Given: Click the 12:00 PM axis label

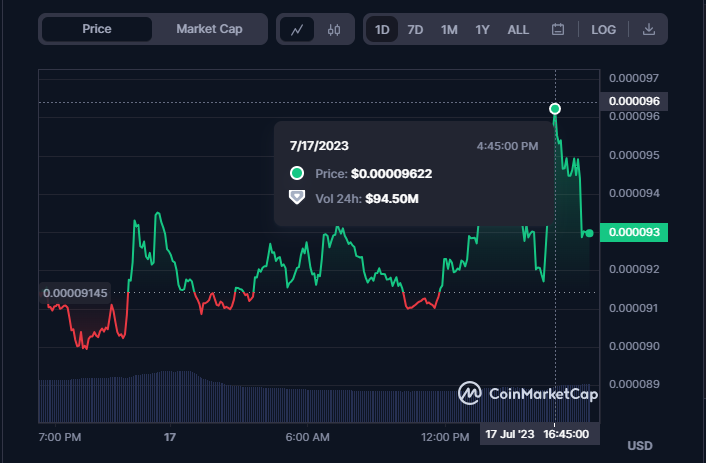Looking at the screenshot, I should (x=445, y=437).
